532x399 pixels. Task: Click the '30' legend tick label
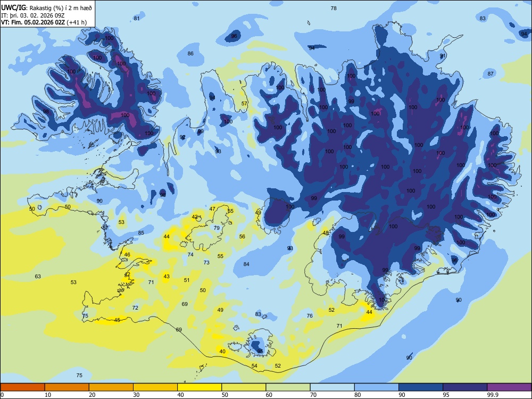pyautogui.click(x=136, y=395)
